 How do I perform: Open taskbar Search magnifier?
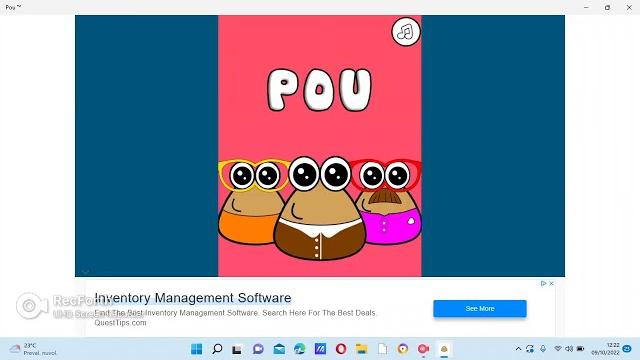[217, 349]
